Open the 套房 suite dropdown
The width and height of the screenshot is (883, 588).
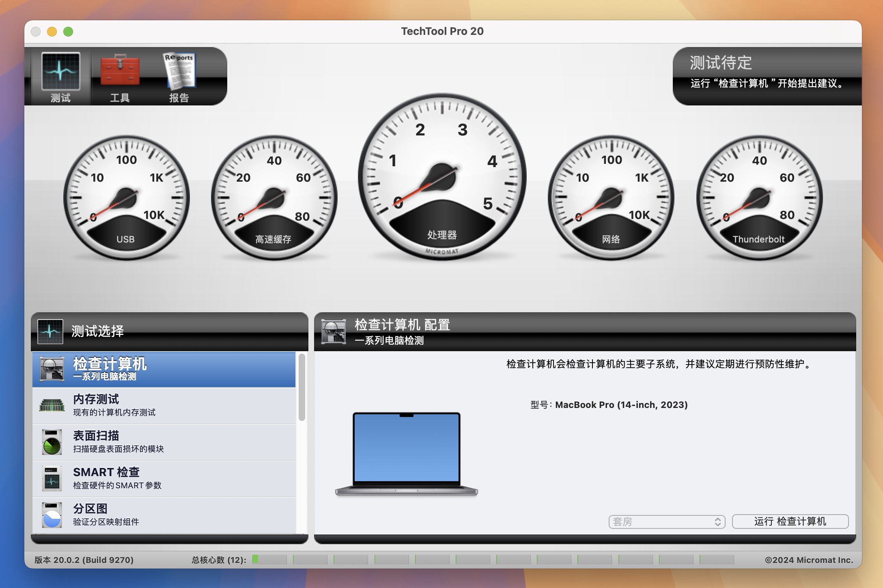tap(665, 522)
